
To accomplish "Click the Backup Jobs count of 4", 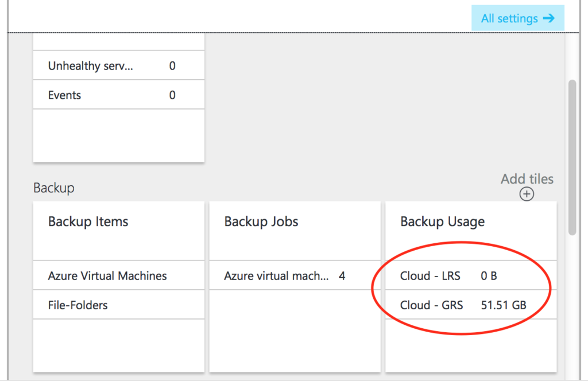I will 342,276.
